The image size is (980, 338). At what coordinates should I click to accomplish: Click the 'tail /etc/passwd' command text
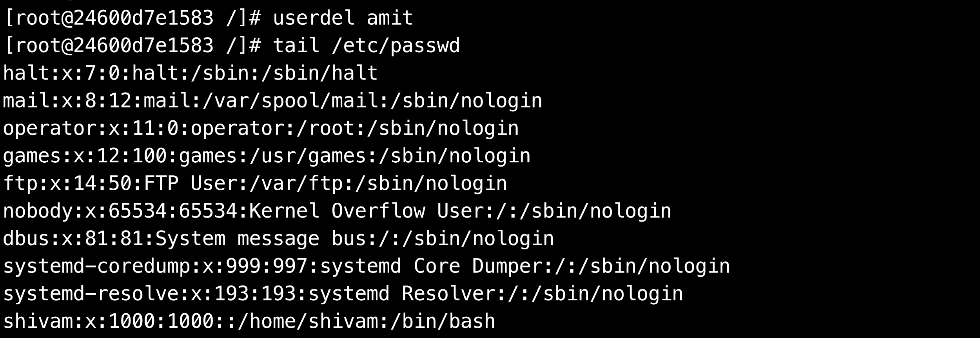pyautogui.click(x=366, y=45)
